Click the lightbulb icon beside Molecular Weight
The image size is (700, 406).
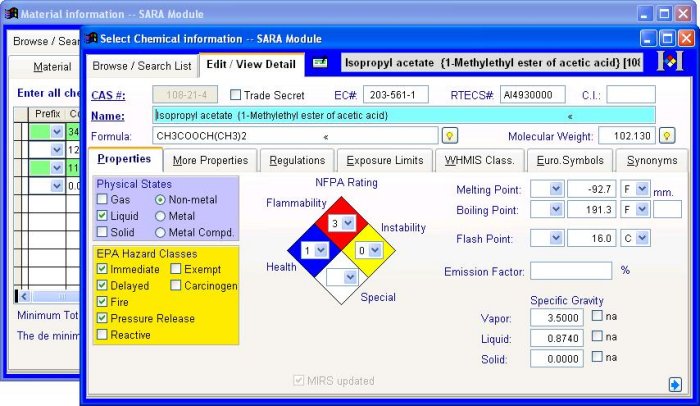pyautogui.click(x=667, y=136)
